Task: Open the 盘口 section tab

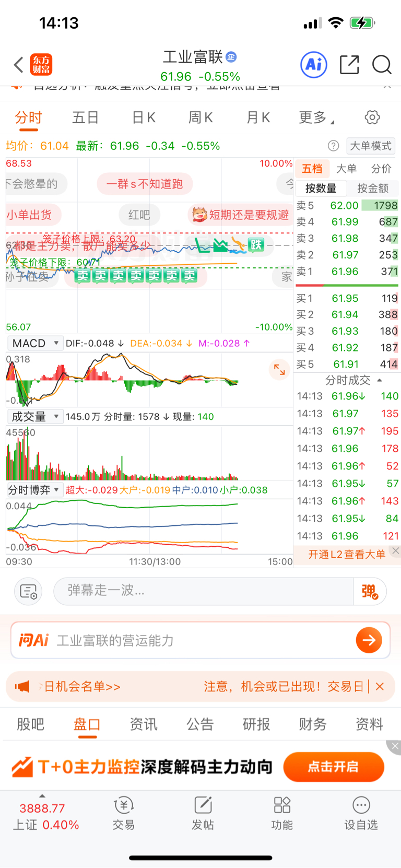Action: (87, 724)
